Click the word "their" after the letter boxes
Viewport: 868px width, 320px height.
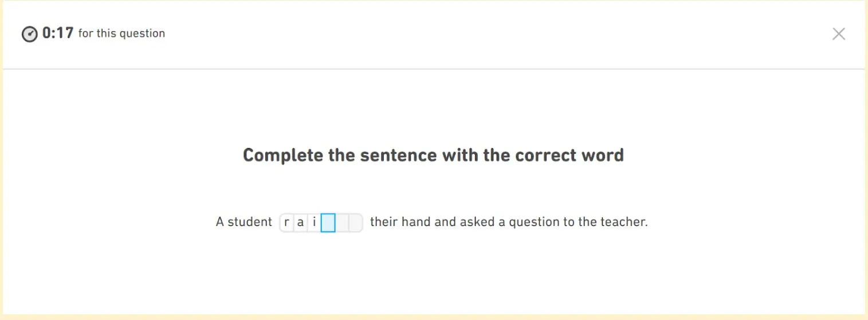coord(384,222)
